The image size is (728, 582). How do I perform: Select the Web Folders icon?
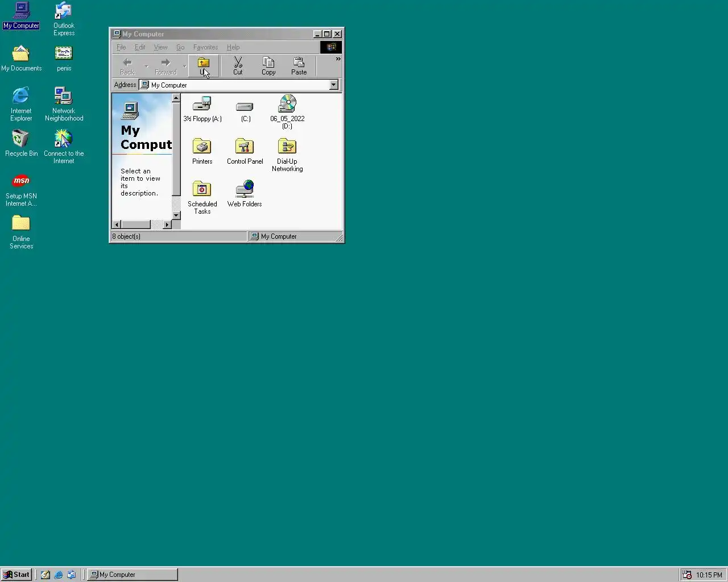(245, 194)
